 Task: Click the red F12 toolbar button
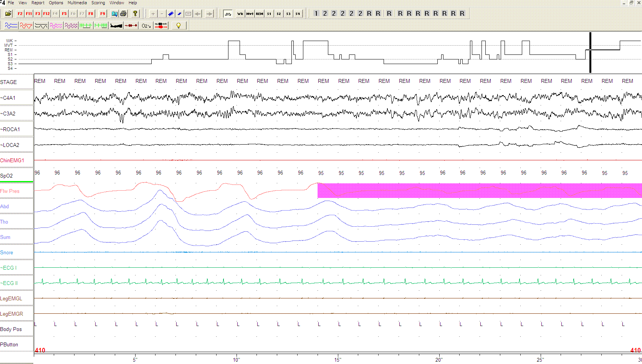click(46, 14)
